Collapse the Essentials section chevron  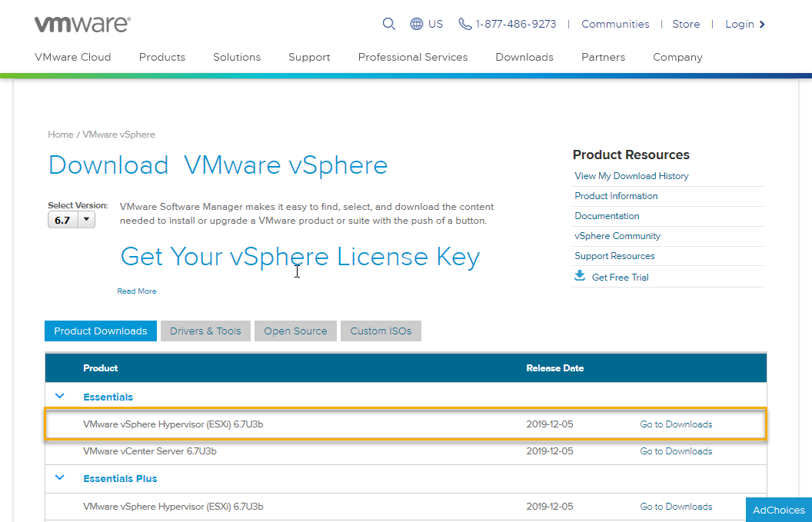59,396
